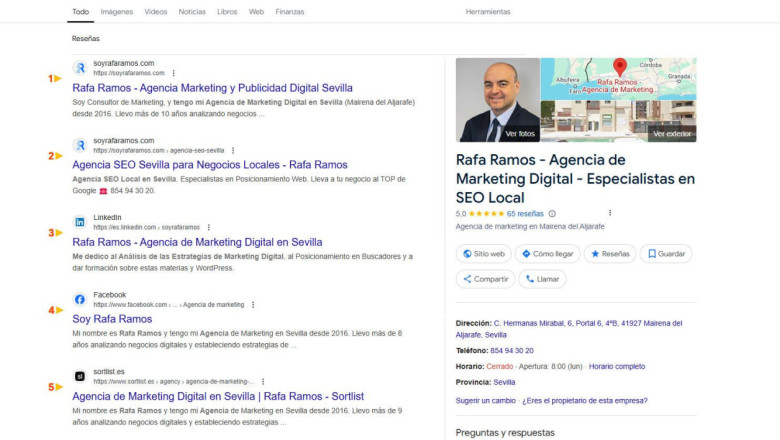Open 'Rafa Ramos - Agencia de Marketing Digital en Sevilla'

tap(197, 242)
